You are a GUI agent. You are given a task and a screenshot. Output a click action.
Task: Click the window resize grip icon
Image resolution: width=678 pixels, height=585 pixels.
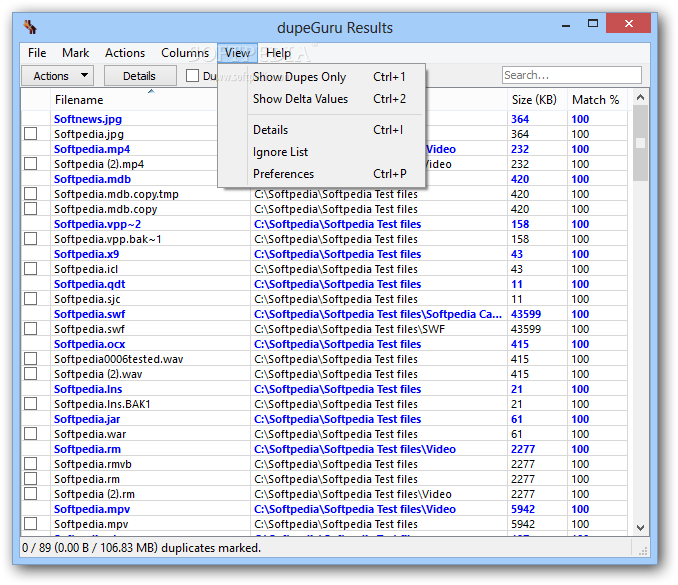coord(643,551)
